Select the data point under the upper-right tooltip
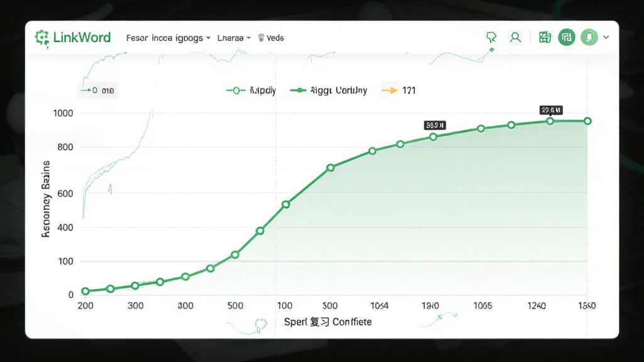 (x=550, y=121)
